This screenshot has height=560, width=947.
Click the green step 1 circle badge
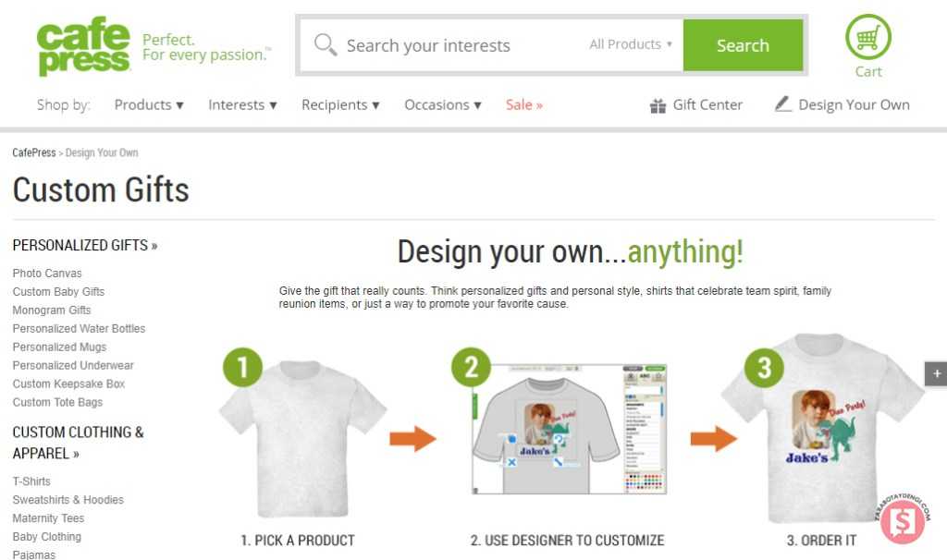tap(243, 367)
